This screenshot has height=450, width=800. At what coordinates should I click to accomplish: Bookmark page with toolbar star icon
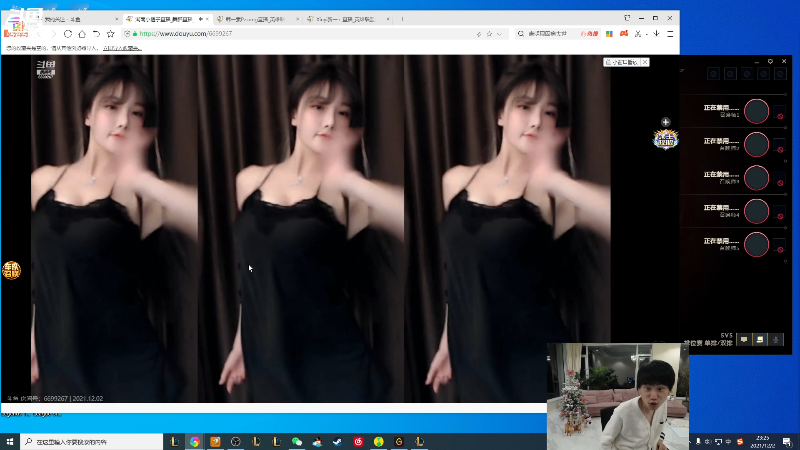[111, 34]
